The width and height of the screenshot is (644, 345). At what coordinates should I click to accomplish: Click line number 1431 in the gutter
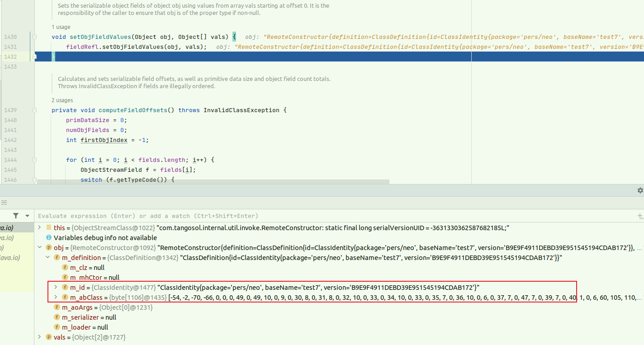click(10, 47)
